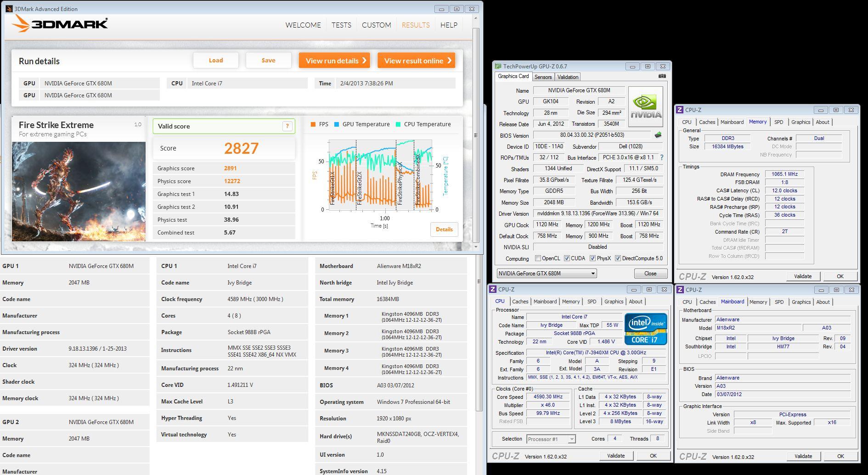Click the 3DMark Advanced Edition title icon

pos(9,9)
